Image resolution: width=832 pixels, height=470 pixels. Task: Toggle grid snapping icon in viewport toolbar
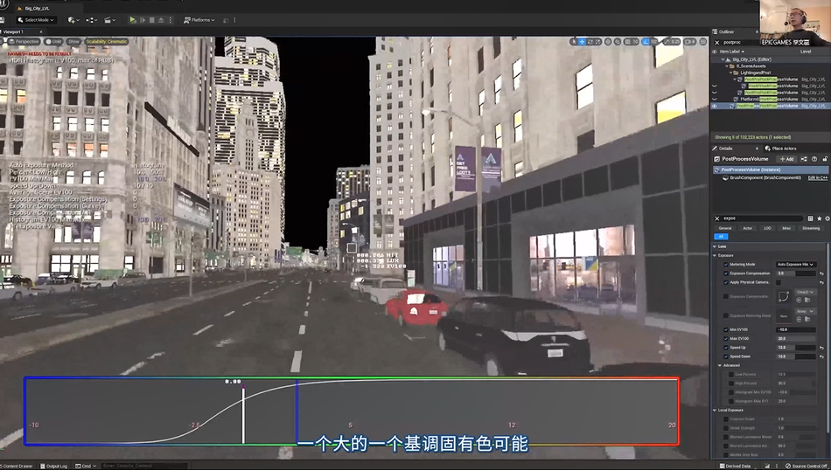click(626, 41)
